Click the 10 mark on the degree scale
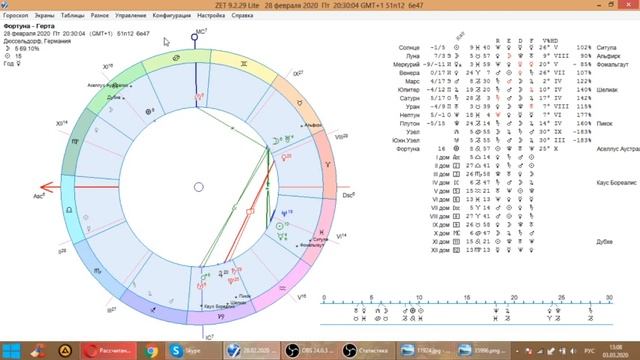This screenshot has height=360, width=640. [419, 298]
